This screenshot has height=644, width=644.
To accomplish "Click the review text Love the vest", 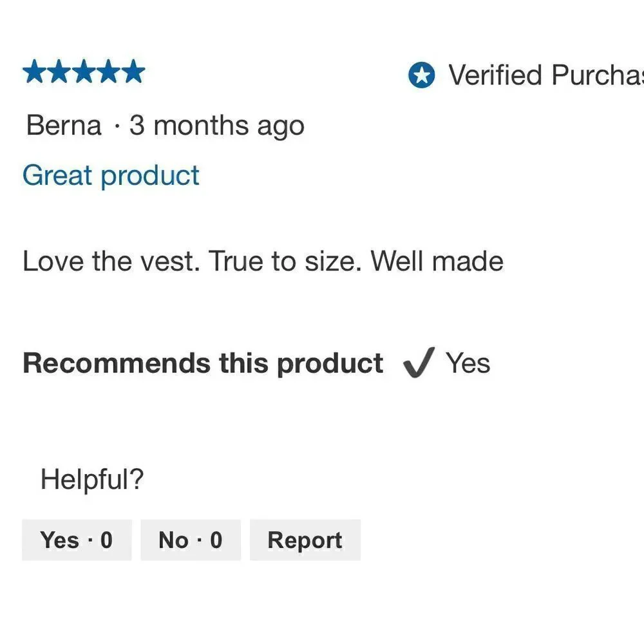I will (111, 261).
